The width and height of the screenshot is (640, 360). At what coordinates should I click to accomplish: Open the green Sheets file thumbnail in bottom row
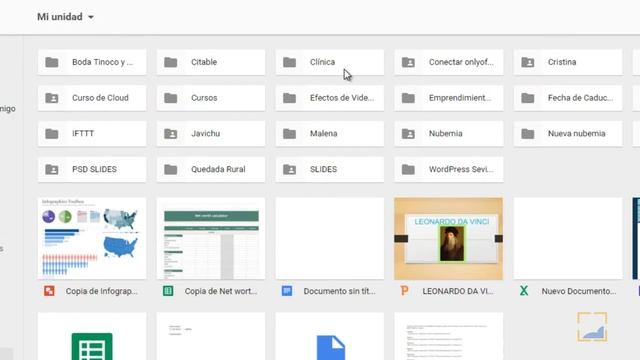click(x=92, y=337)
